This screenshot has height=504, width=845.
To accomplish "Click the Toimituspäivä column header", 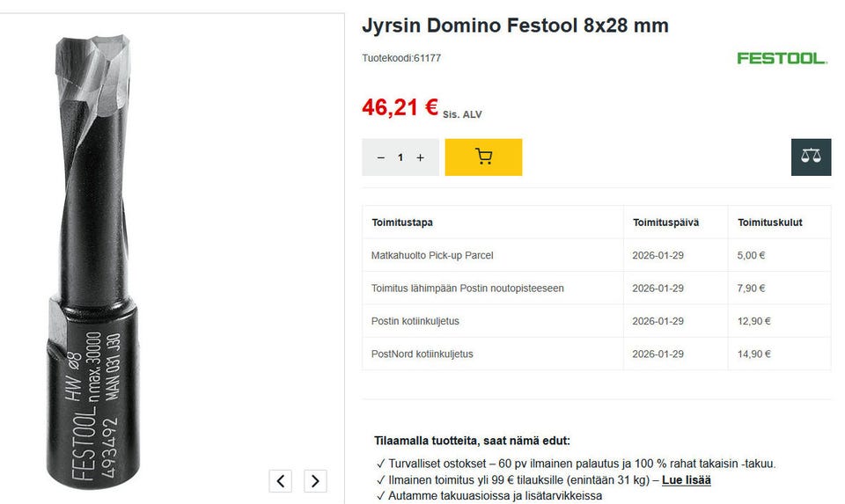I will click(x=665, y=223).
